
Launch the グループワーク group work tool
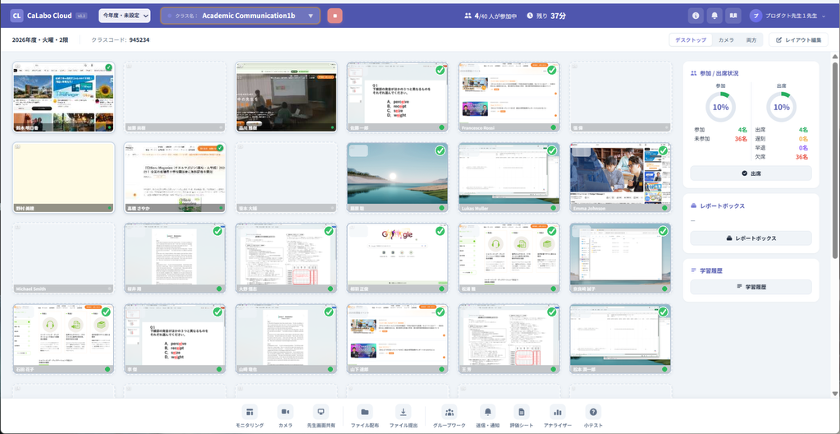click(x=449, y=412)
